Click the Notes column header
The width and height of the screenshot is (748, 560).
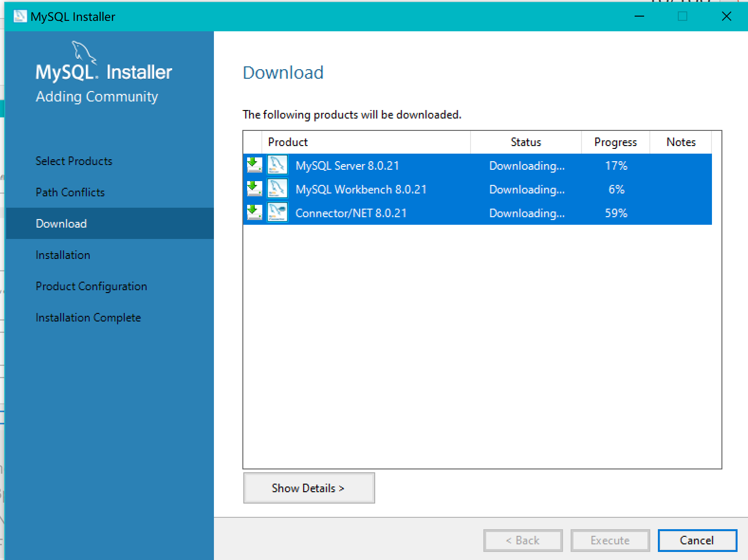pyautogui.click(x=681, y=142)
